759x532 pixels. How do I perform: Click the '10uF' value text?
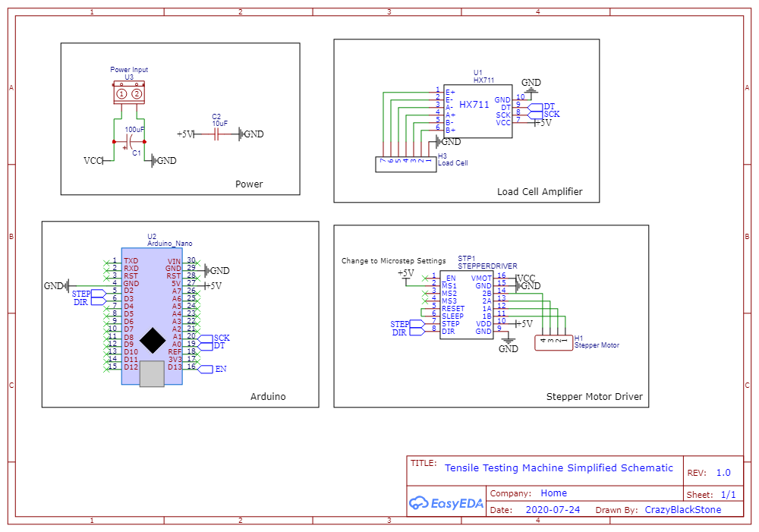coord(220,124)
